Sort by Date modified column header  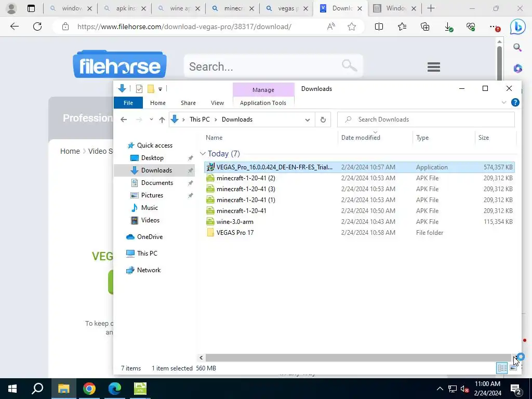375,137
